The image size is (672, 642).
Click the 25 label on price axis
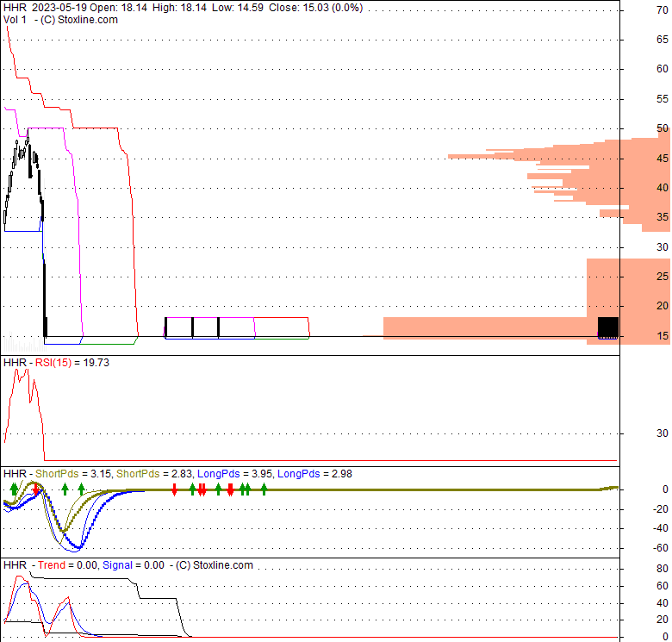(x=663, y=277)
